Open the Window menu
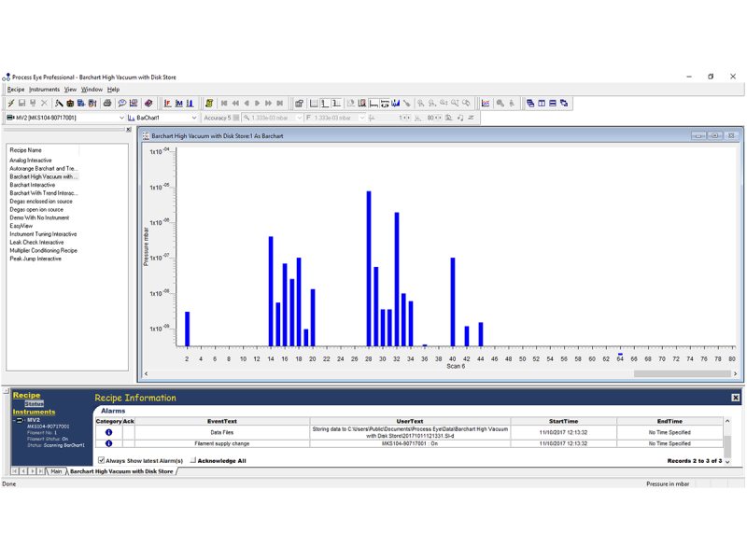Image resolution: width=747 pixels, height=560 pixels. pos(92,89)
